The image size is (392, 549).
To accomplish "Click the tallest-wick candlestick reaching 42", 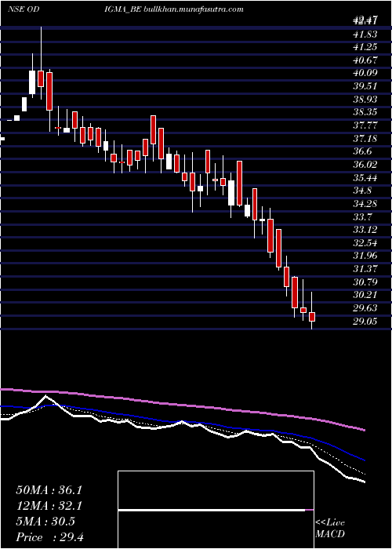I will pos(41,78).
